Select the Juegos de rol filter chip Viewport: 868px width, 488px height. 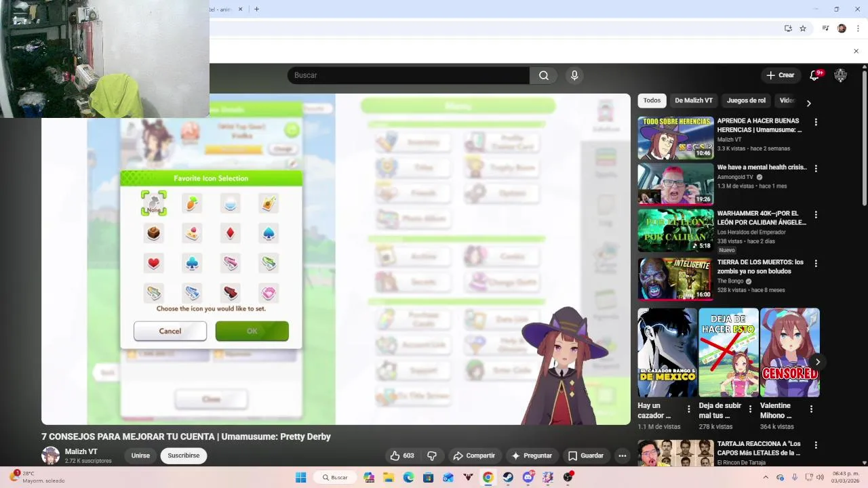tap(746, 100)
